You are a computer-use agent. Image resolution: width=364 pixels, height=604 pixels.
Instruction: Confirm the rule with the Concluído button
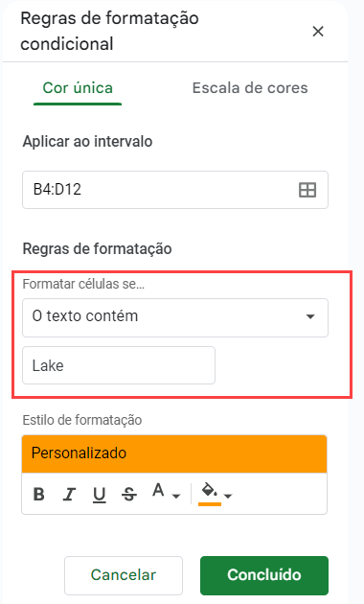264,575
